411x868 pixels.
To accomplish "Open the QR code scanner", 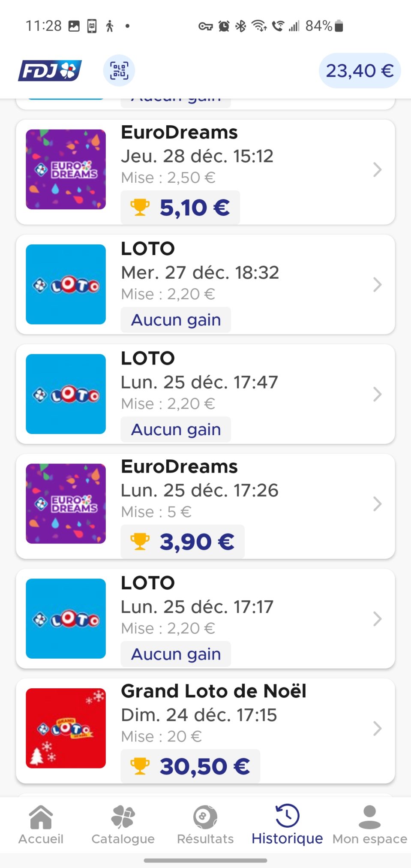I will (x=119, y=71).
